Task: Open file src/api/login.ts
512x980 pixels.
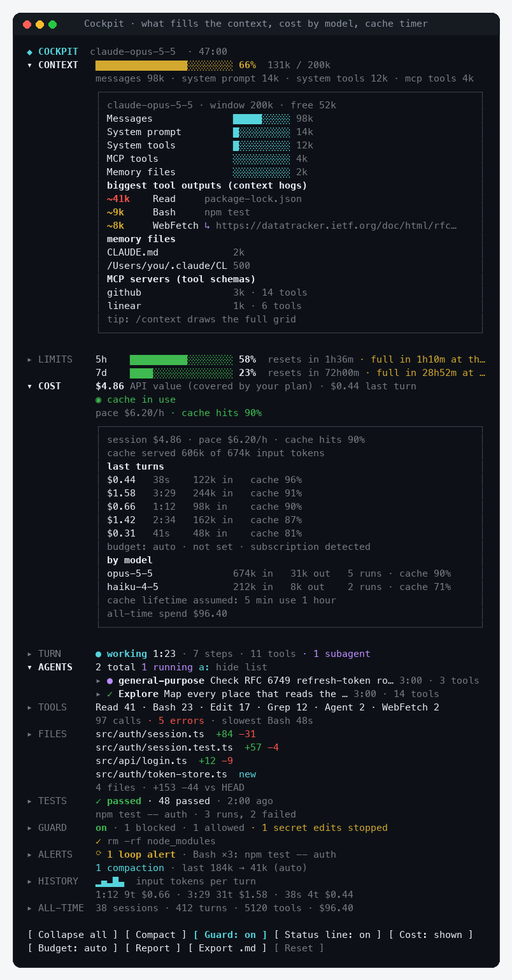Action: coord(141,761)
